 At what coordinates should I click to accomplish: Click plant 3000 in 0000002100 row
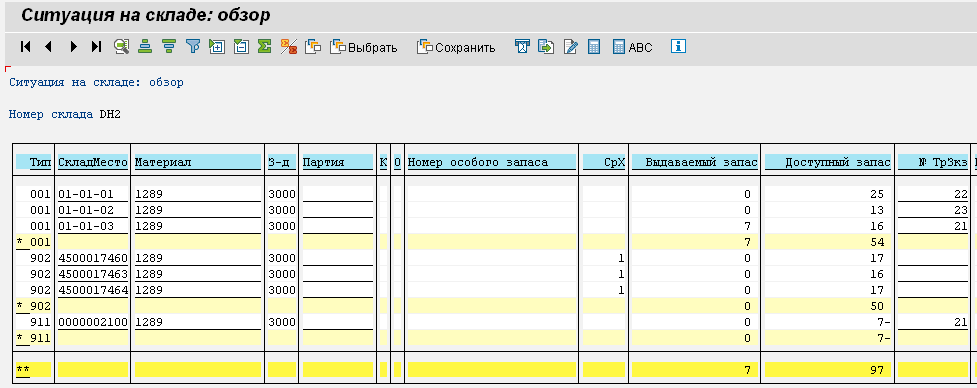282,322
